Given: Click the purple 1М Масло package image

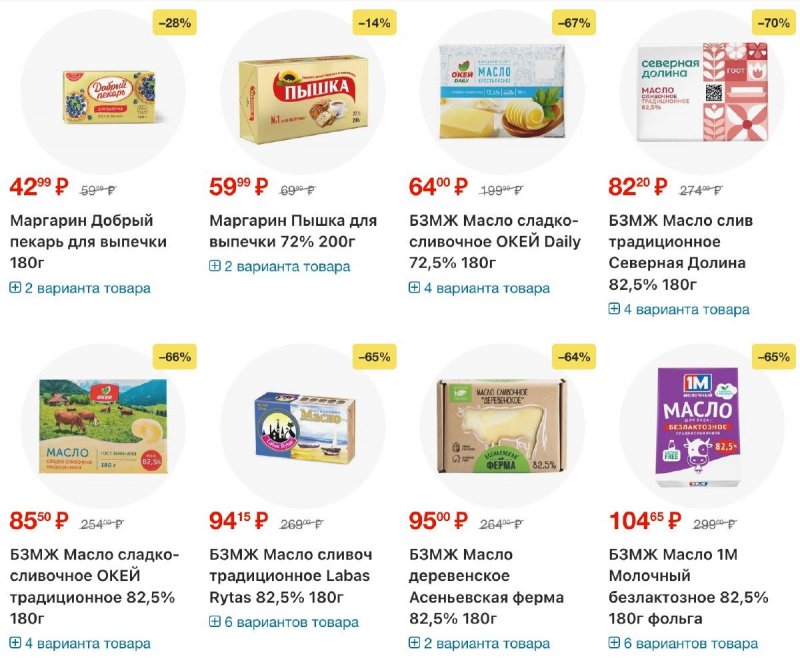Looking at the screenshot, I should (697, 427).
